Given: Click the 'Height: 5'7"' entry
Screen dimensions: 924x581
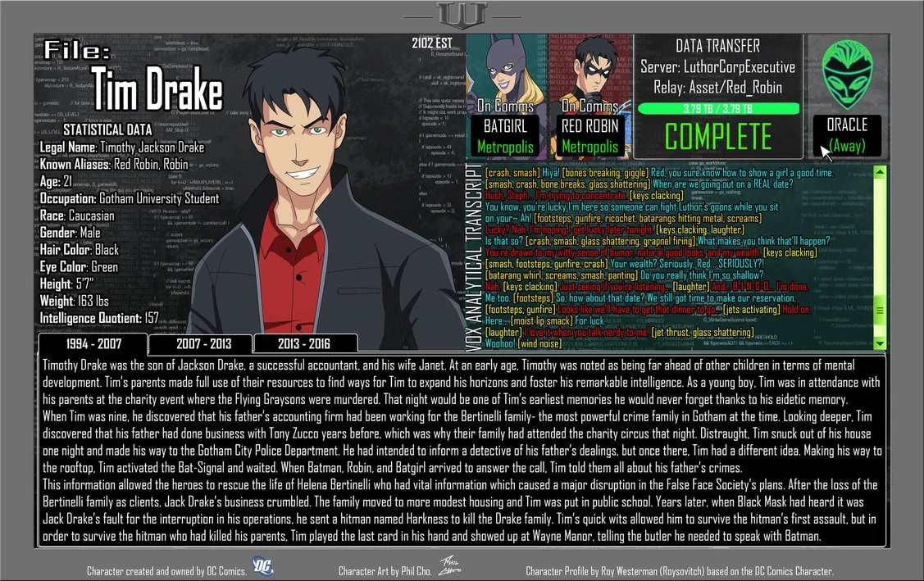Looking at the screenshot, I should click(x=66, y=284).
